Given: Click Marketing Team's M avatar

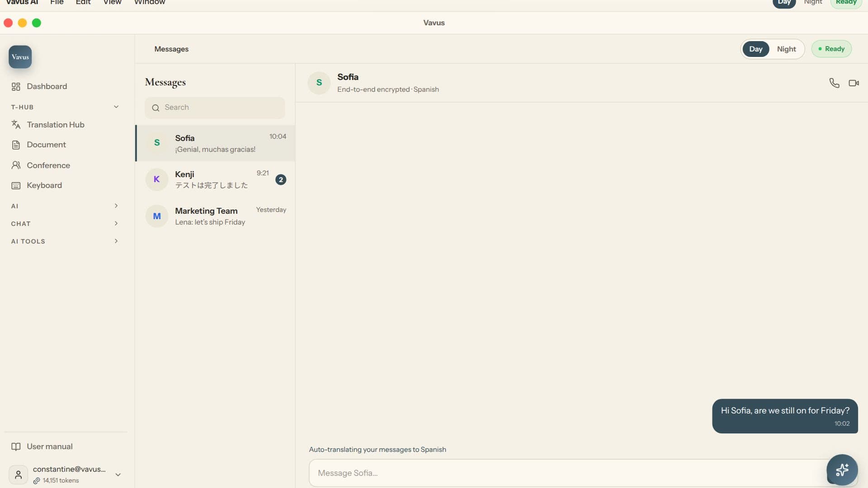Looking at the screenshot, I should [157, 216].
